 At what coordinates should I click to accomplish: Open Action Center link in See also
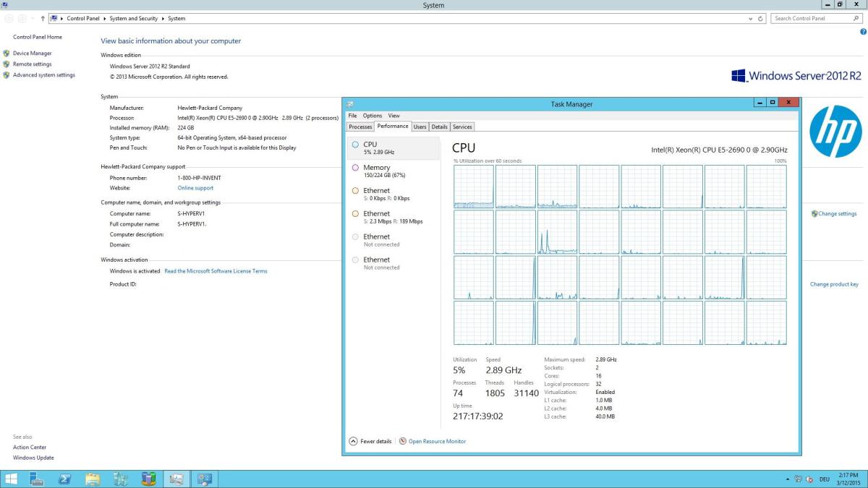pyautogui.click(x=30, y=447)
